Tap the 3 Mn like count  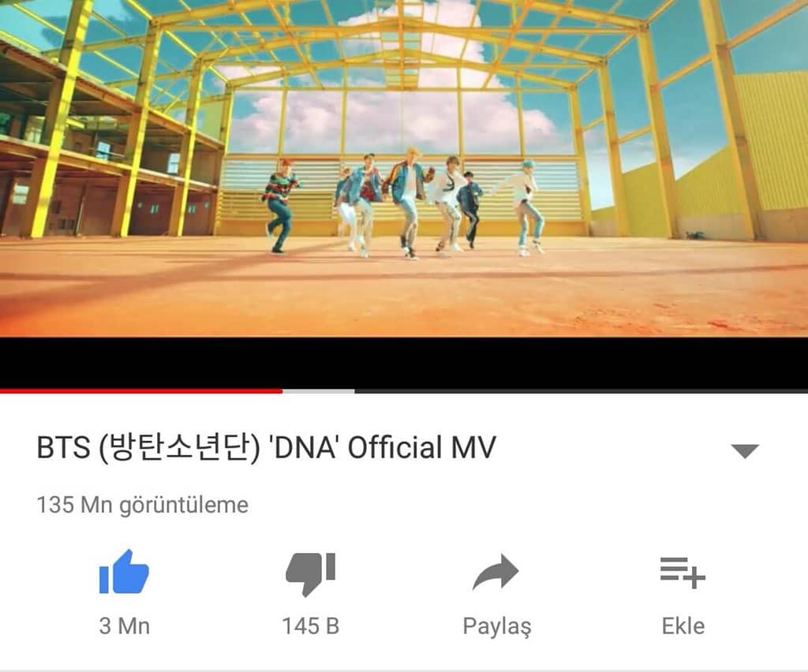[124, 625]
